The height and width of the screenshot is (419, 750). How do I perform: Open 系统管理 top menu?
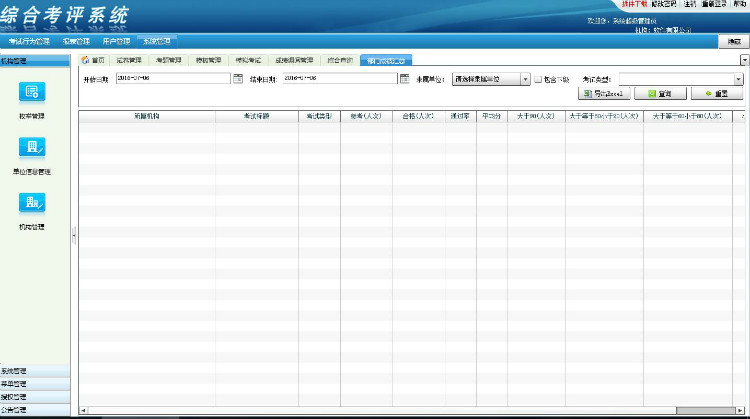coord(157,42)
